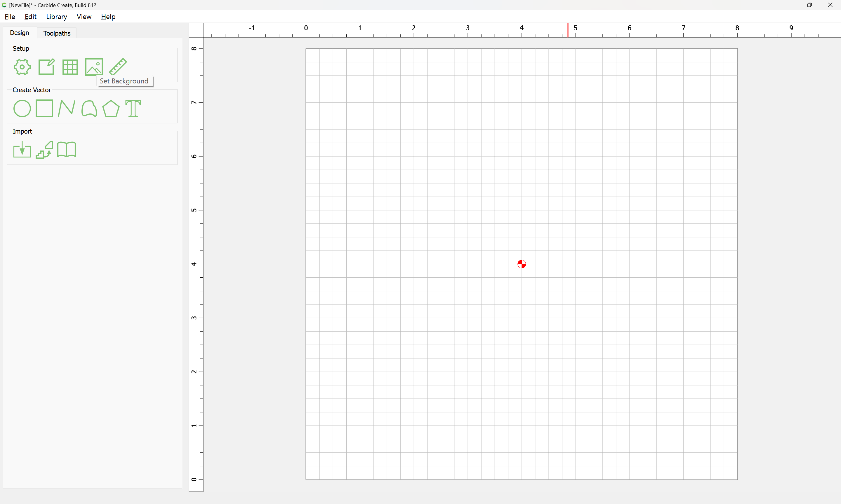This screenshot has height=504, width=841.
Task: Choose the Polyline tool
Action: tap(67, 108)
